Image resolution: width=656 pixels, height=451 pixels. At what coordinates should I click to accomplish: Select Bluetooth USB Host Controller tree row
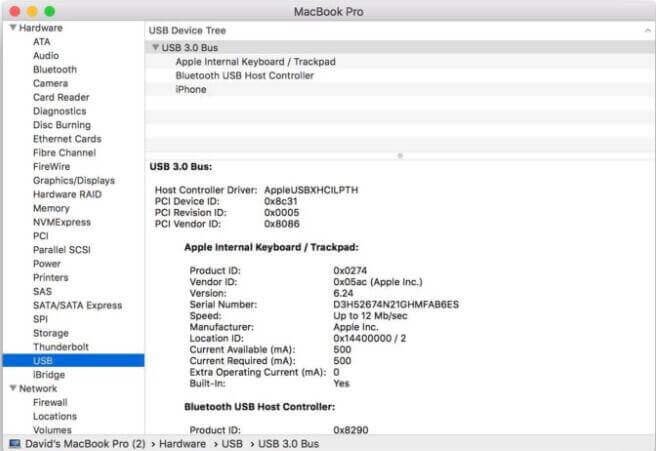click(x=400, y=75)
